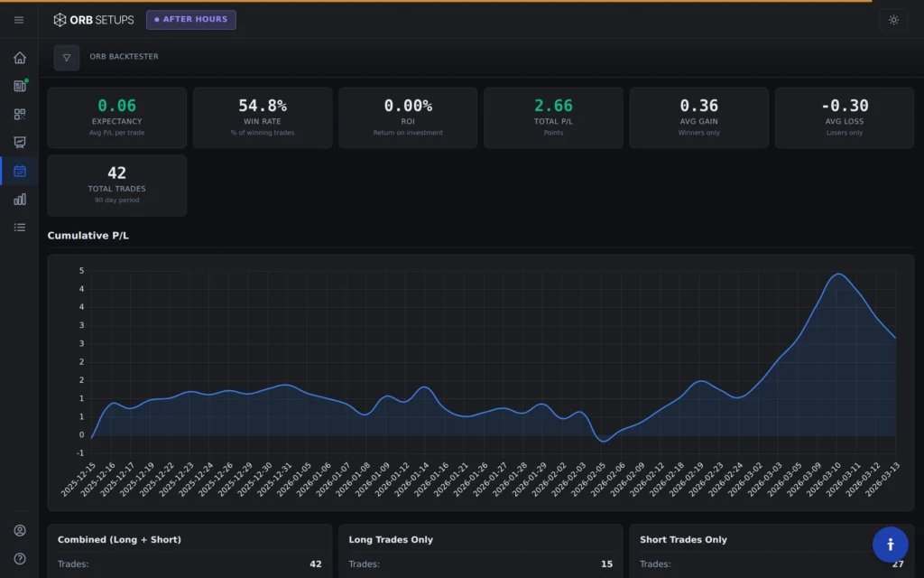Image resolution: width=924 pixels, height=578 pixels.
Task: Toggle light/dark theme with sun icon
Action: pos(893,20)
